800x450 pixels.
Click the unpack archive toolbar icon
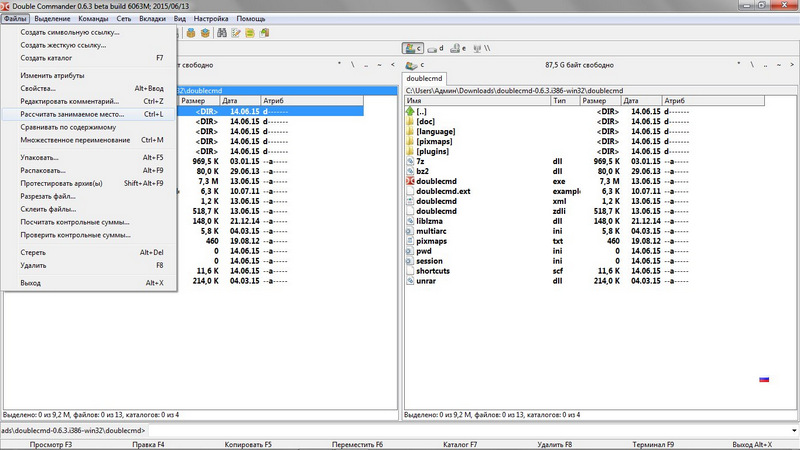[205, 33]
